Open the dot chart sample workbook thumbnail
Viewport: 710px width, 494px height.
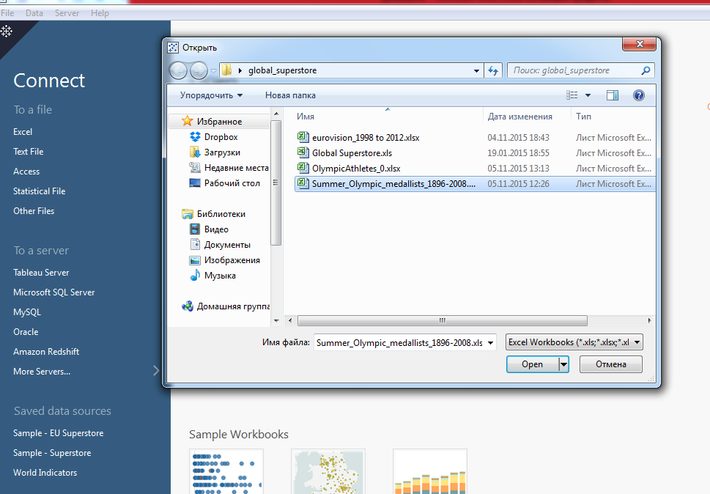click(226, 471)
